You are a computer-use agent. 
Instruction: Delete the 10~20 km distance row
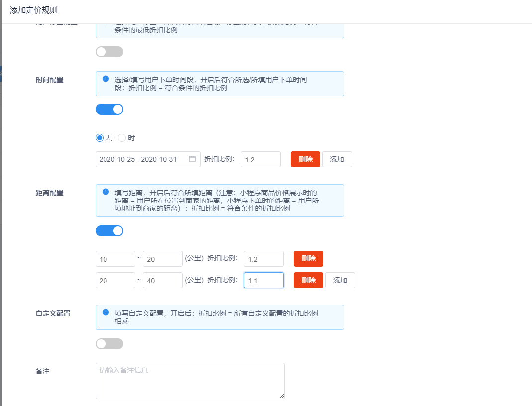(x=308, y=259)
